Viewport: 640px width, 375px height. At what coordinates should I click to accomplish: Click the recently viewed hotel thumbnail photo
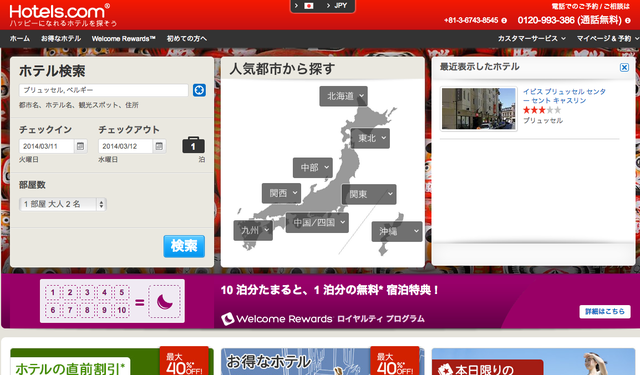(x=479, y=109)
